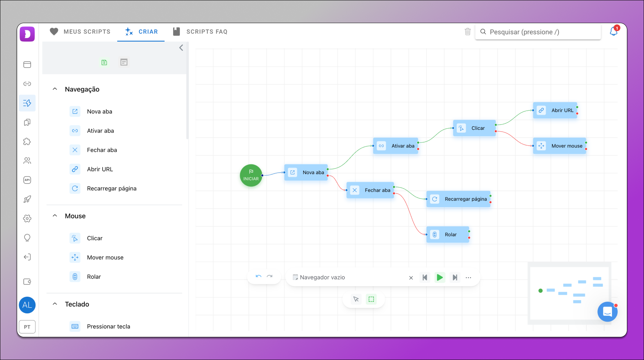This screenshot has width=644, height=360.
Task: Open the AL user avatar
Action: 27,305
